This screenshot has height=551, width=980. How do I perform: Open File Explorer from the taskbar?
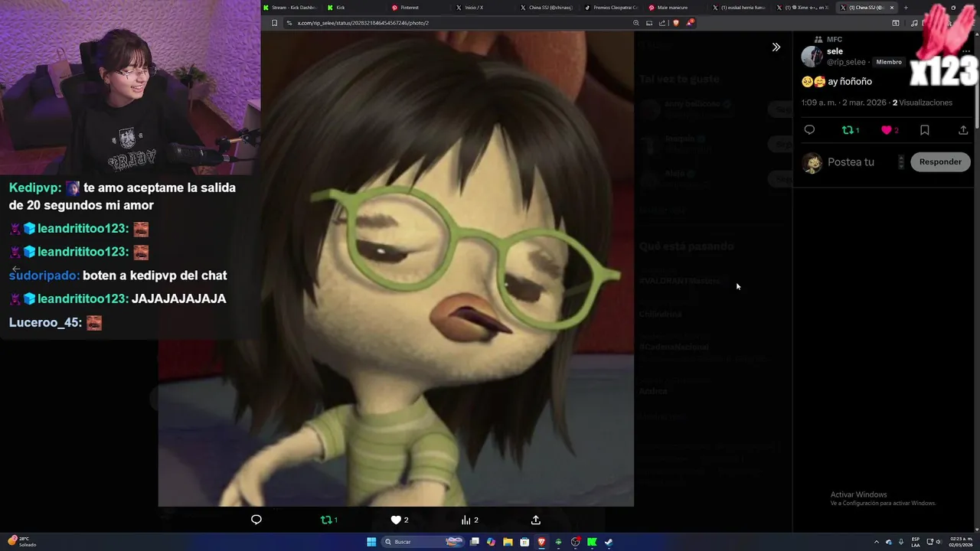[508, 542]
